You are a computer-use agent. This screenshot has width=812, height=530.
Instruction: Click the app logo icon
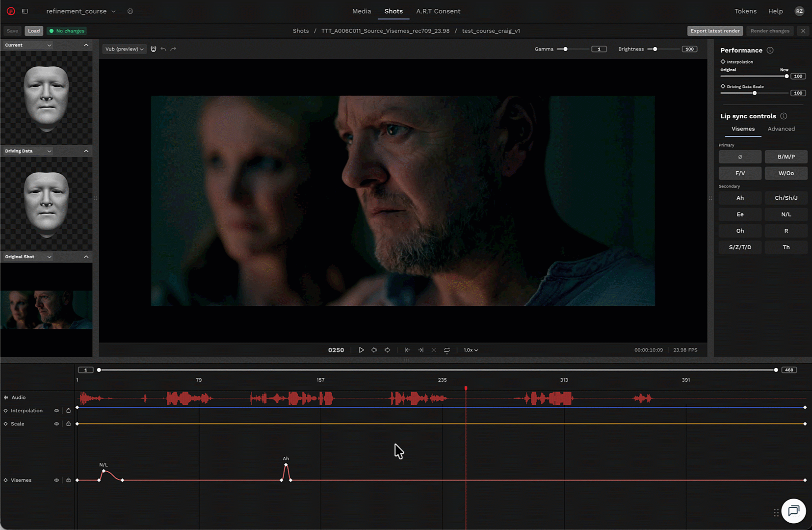tap(11, 11)
